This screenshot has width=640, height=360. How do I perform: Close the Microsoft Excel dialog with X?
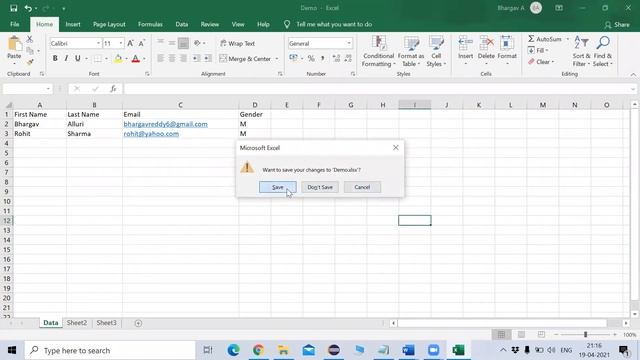pos(396,148)
